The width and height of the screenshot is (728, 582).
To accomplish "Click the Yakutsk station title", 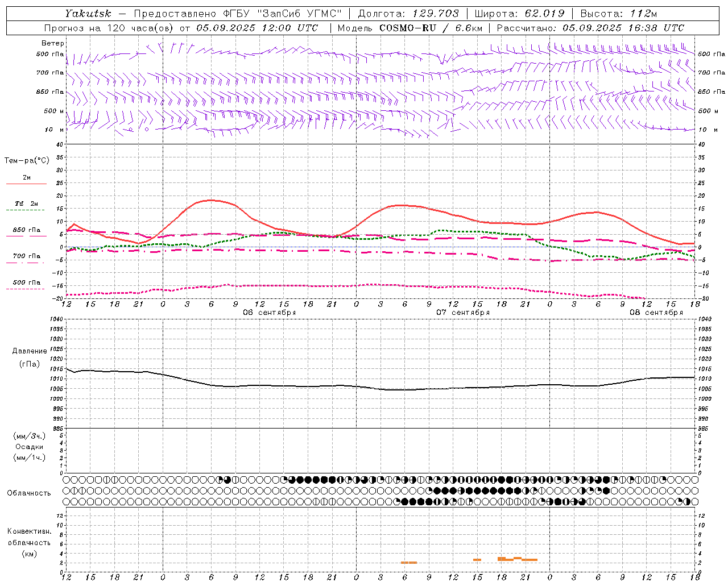I will [x=88, y=14].
